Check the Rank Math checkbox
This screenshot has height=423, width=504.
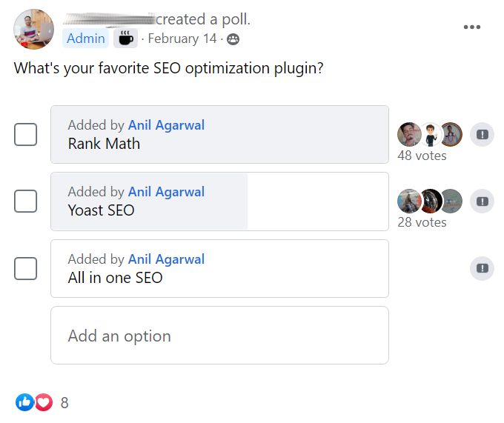tap(26, 134)
